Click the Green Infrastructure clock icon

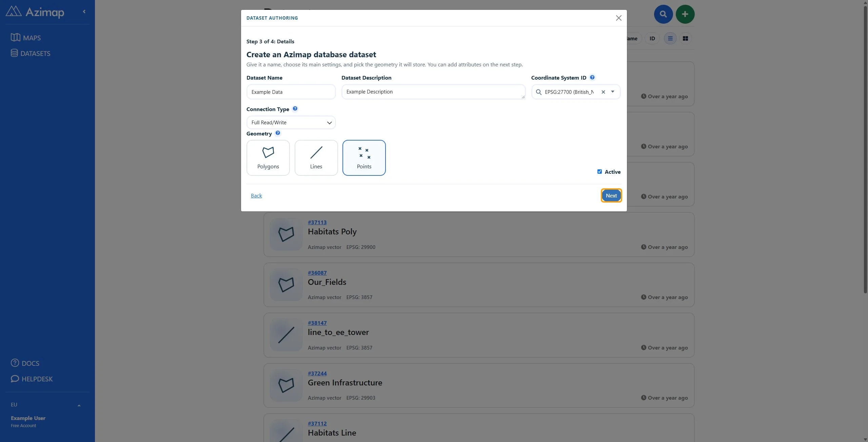[x=643, y=398]
